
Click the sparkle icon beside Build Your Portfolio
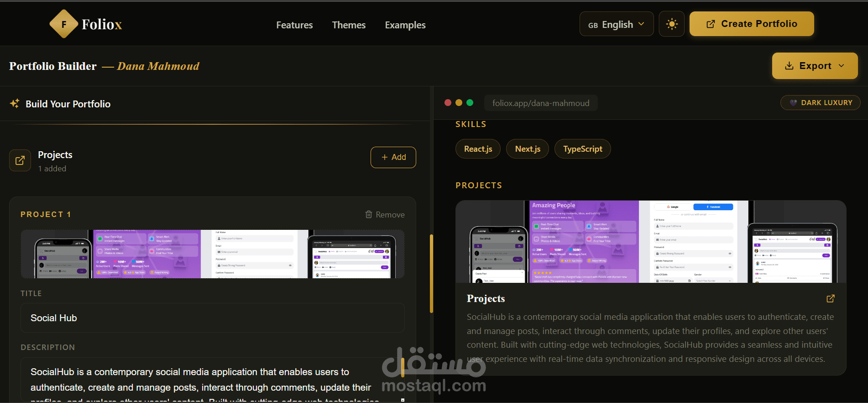point(15,104)
